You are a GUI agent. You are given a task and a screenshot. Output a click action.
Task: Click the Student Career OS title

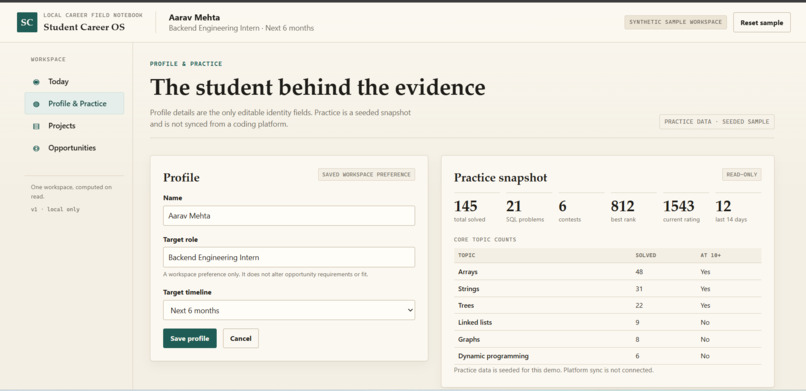84,27
